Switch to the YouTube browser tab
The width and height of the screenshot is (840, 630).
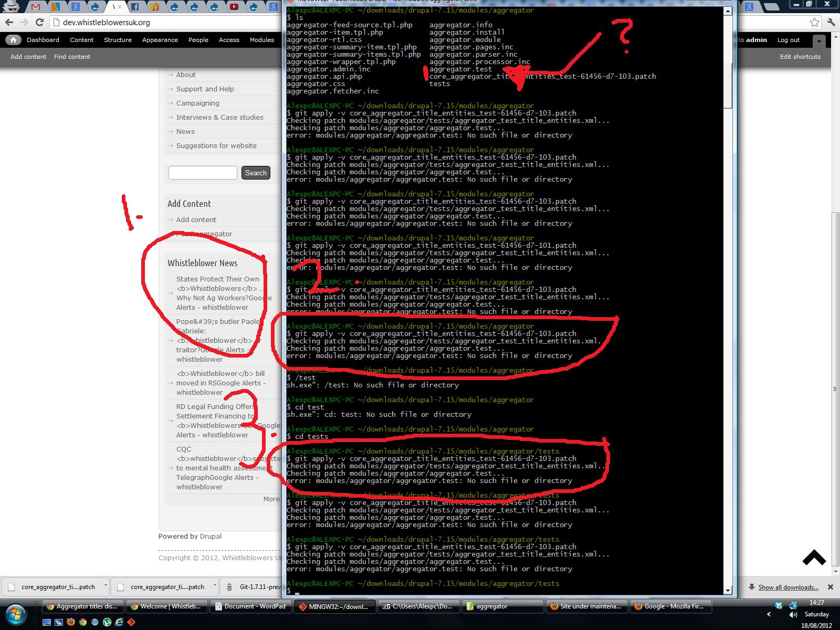(x=234, y=7)
